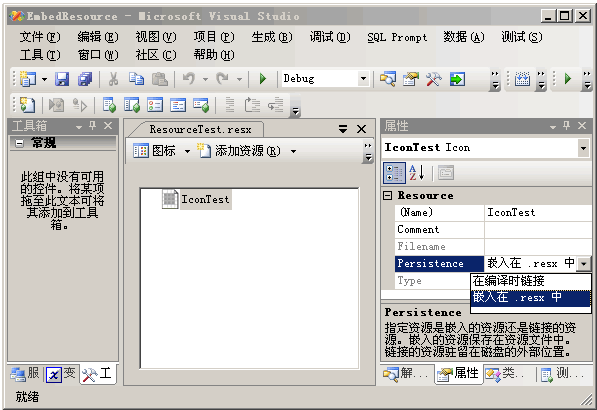Viewport: 597px width, 410px height.
Task: Click the Save All toolbar icon
Action: [85, 79]
